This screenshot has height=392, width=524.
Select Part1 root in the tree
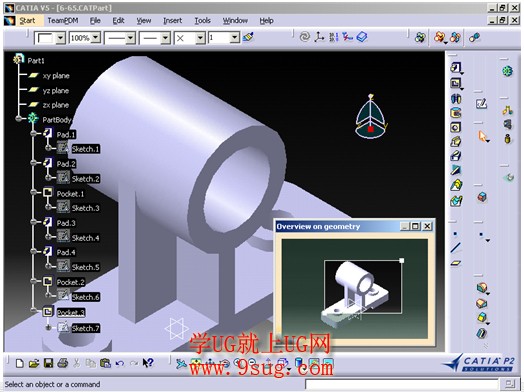click(36, 60)
